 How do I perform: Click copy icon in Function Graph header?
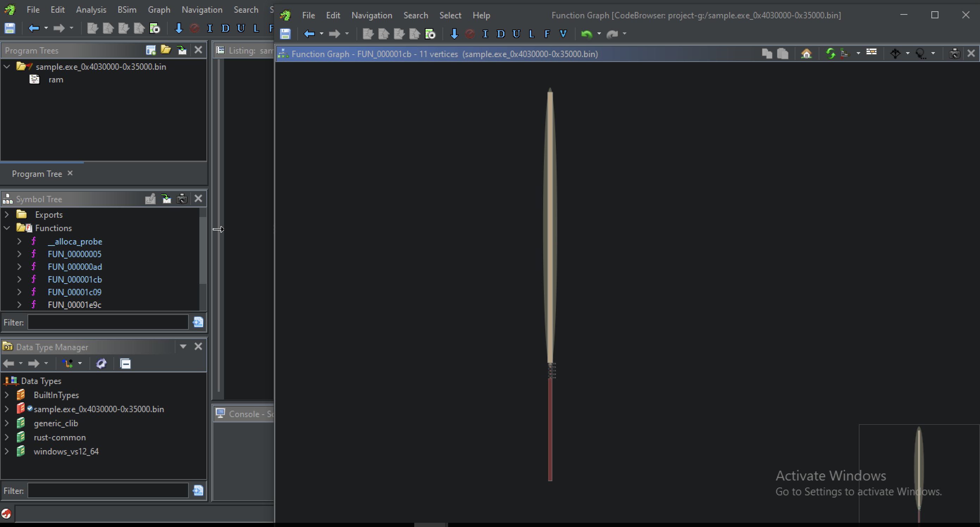pyautogui.click(x=767, y=54)
